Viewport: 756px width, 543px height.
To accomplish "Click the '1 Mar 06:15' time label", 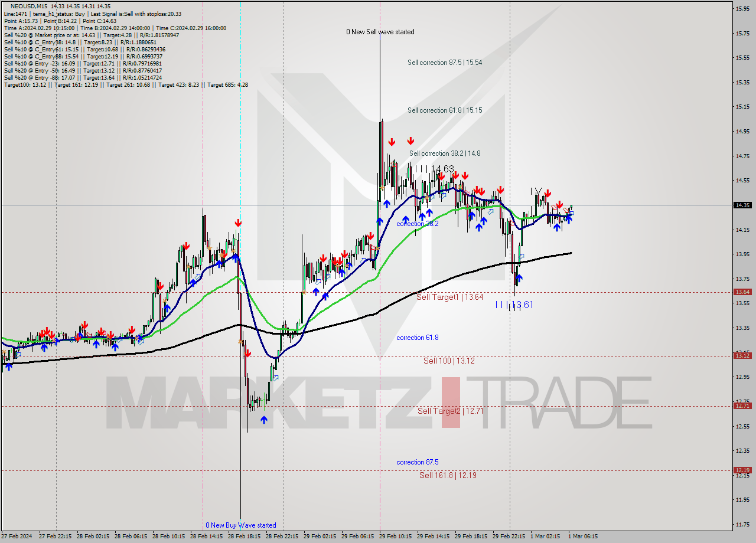I will point(583,537).
